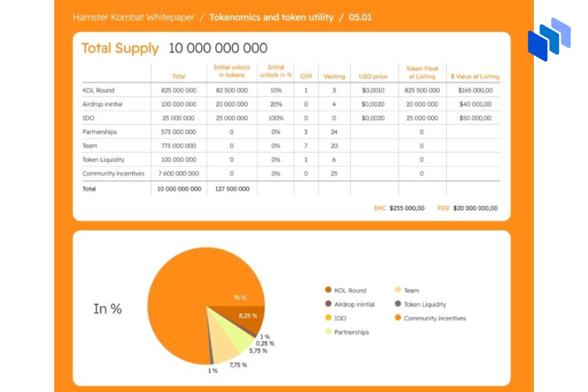
Task: Click the "Community incentives" row label in table
Action: [113, 174]
